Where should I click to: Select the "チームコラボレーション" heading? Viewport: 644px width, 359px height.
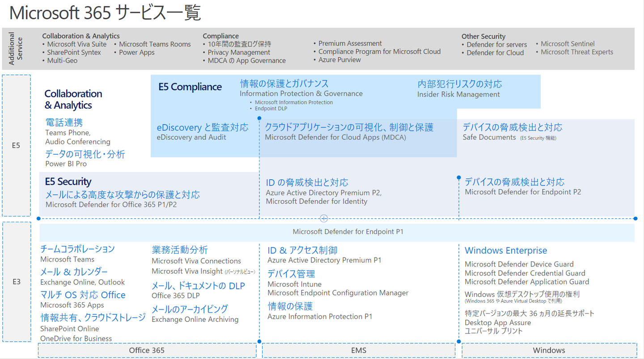coord(78,249)
